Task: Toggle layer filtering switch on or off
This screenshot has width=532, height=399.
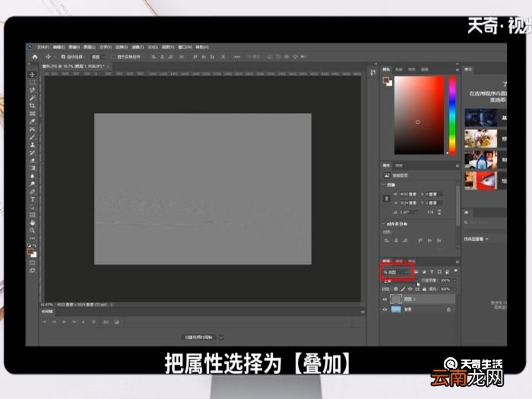Action: 455,271
